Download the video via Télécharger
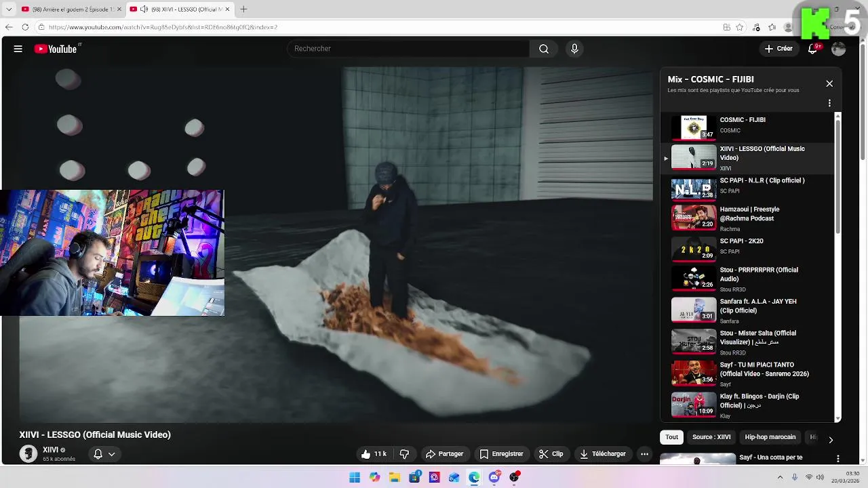The height and width of the screenshot is (488, 868). point(603,454)
